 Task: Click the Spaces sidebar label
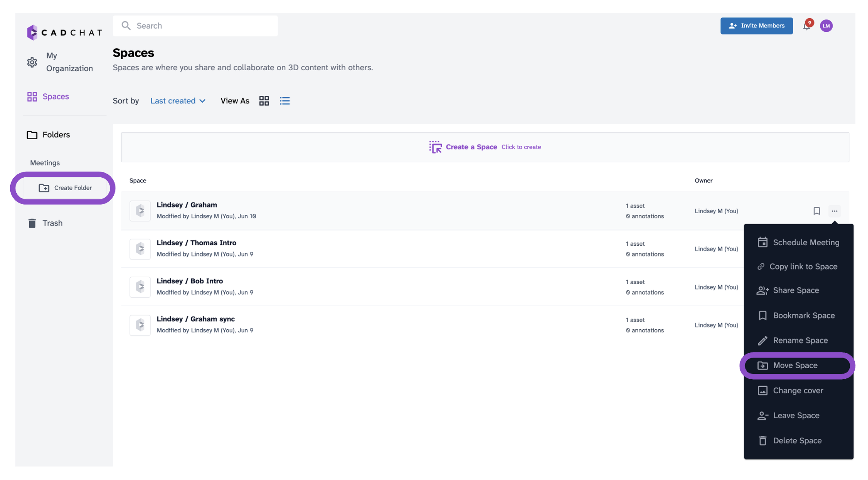[56, 96]
